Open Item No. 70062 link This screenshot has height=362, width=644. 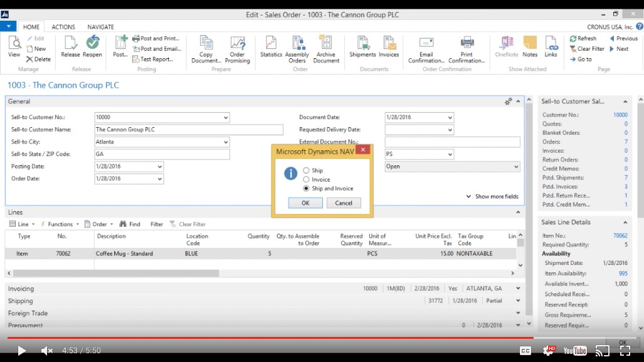[620, 235]
